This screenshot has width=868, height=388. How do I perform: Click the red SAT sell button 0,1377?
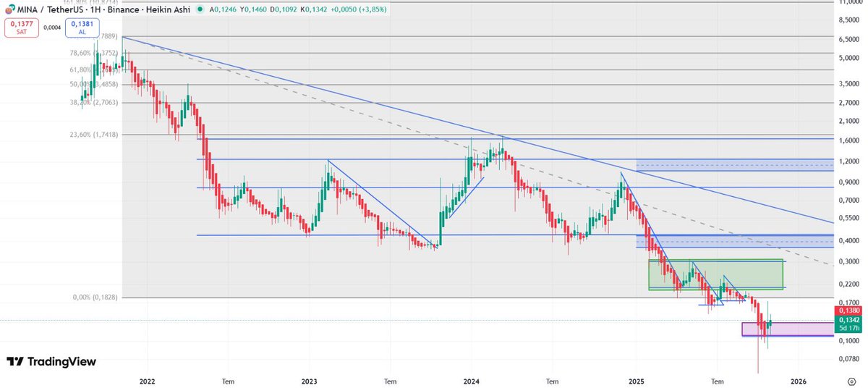[x=21, y=28]
